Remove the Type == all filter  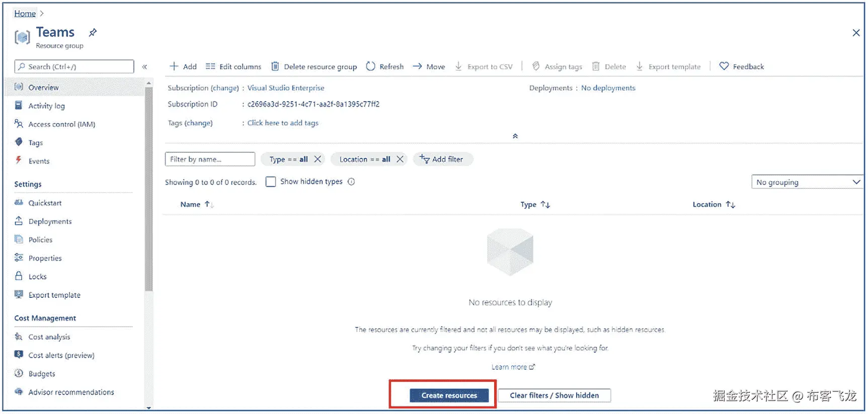(x=318, y=159)
